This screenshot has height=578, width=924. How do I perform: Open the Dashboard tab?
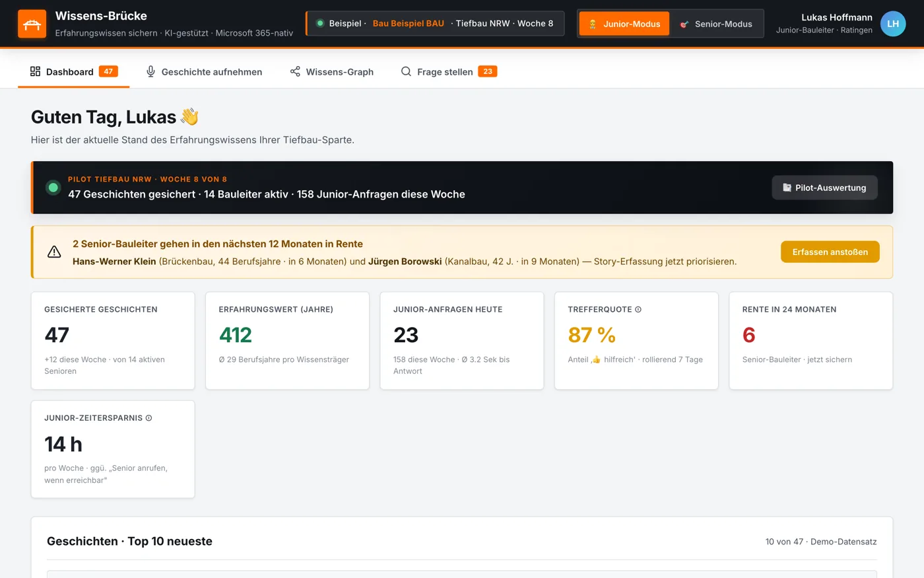coord(74,71)
